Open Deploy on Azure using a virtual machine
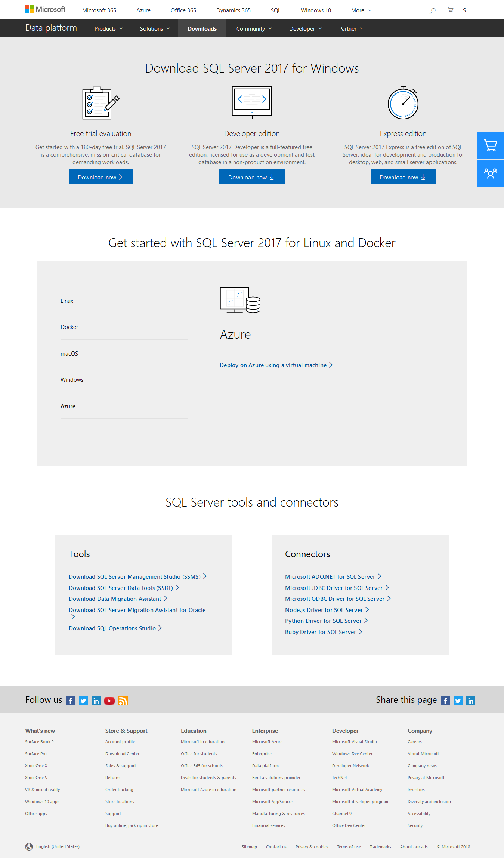 (x=276, y=365)
